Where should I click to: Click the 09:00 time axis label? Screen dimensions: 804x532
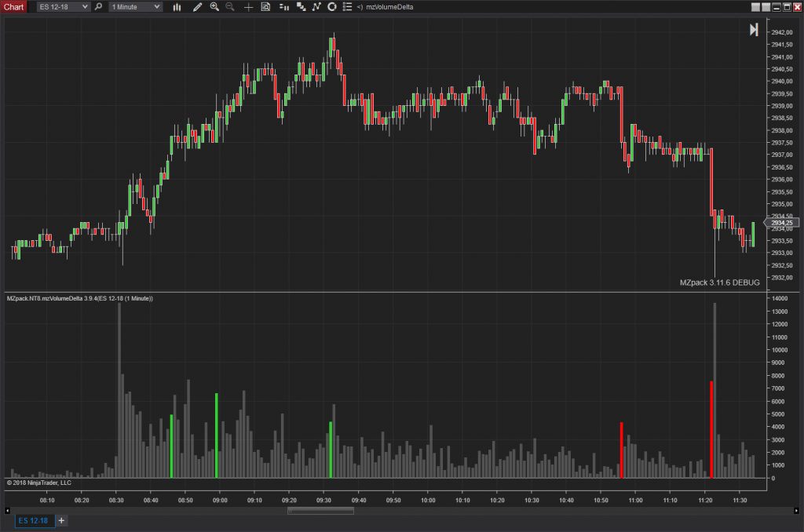[220, 501]
